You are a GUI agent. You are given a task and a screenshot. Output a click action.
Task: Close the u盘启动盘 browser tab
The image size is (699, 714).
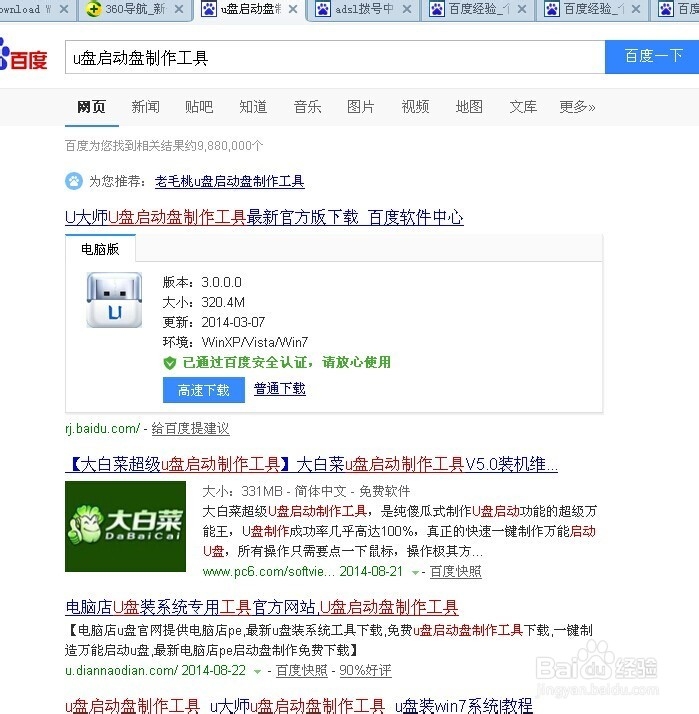(x=293, y=9)
